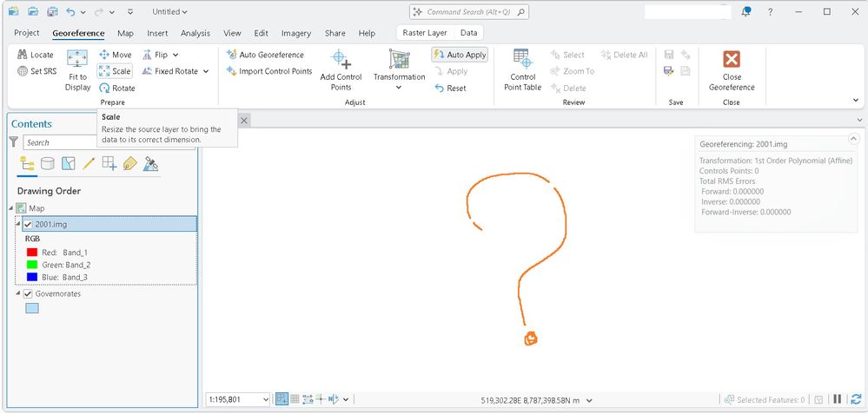Toggle the Governorates layer visibility checkbox

[x=28, y=293]
